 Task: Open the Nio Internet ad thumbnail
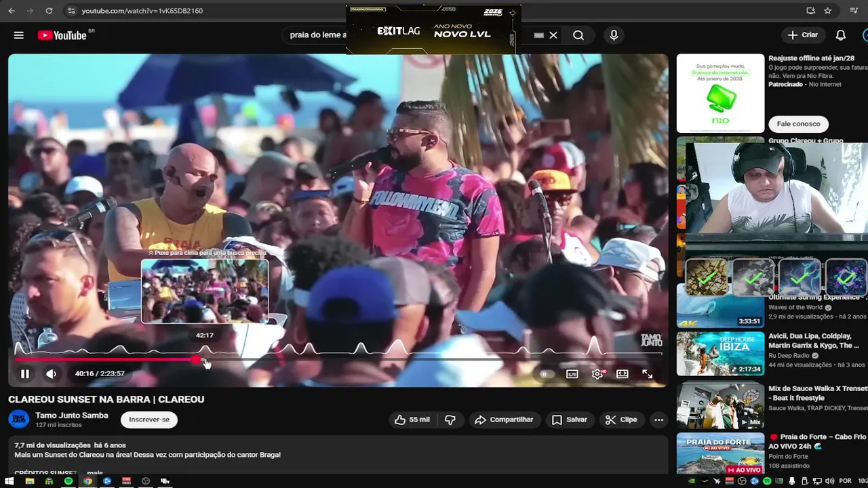coord(720,93)
